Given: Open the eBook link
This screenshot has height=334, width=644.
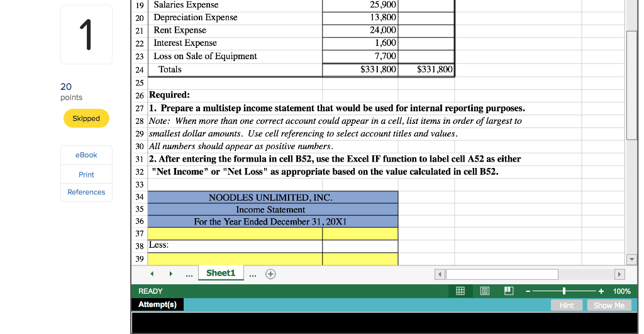Looking at the screenshot, I should click(x=86, y=155).
